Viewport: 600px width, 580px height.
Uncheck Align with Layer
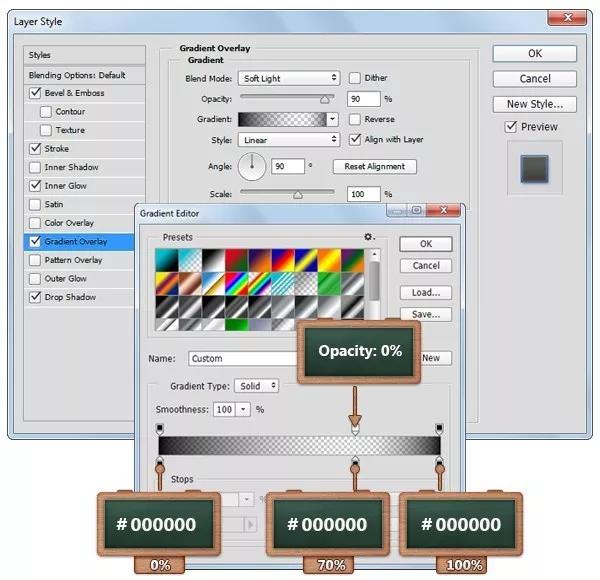[355, 139]
